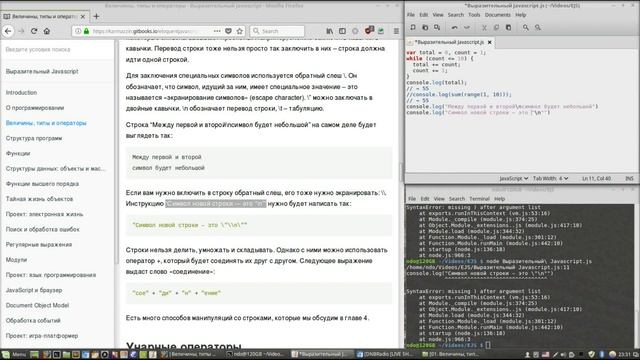Click the Firefox Search box
The width and height of the screenshot is (640, 360).
pos(277,31)
